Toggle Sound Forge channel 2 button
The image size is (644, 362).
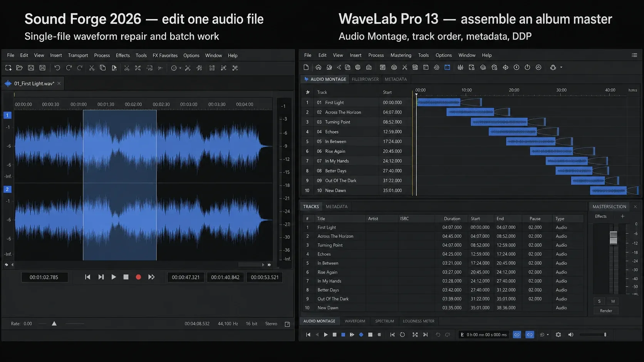coord(7,189)
